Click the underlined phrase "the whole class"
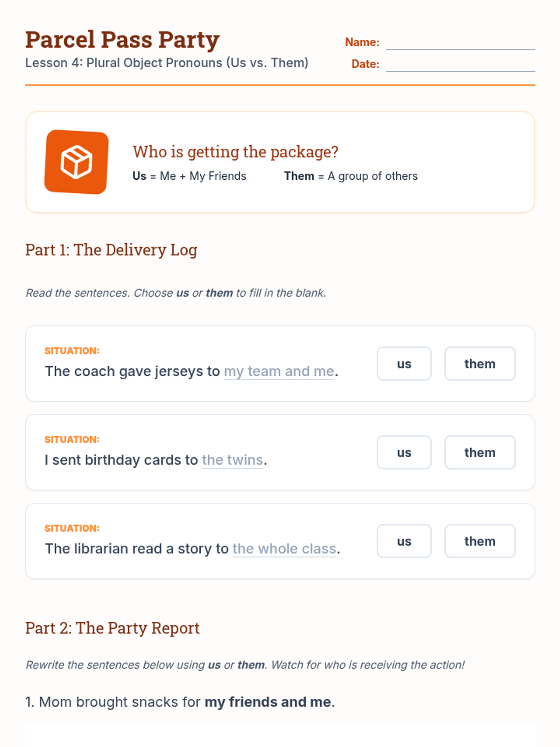Screen dimensions: 560x747 [284, 549]
